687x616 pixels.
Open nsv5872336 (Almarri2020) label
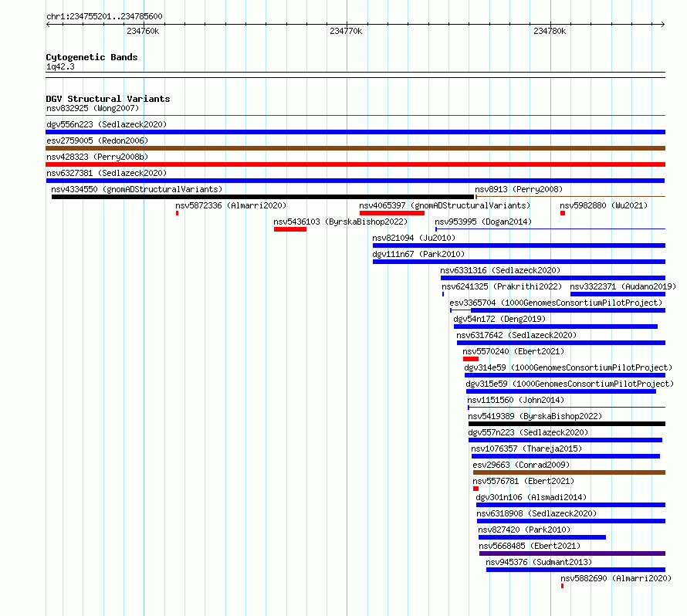coord(231,205)
